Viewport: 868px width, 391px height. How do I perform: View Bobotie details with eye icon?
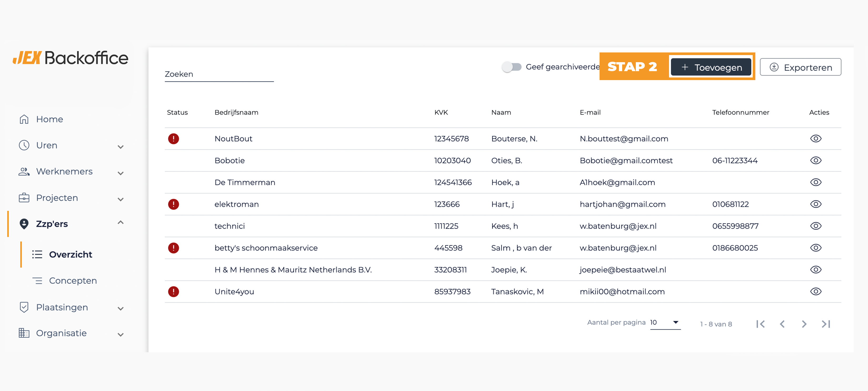816,160
